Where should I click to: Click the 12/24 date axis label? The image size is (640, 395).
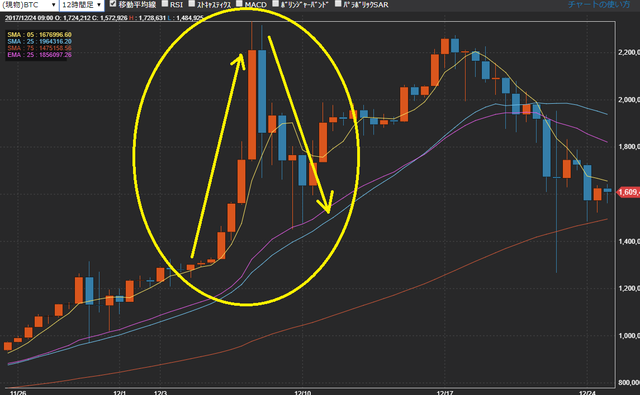coord(587,392)
